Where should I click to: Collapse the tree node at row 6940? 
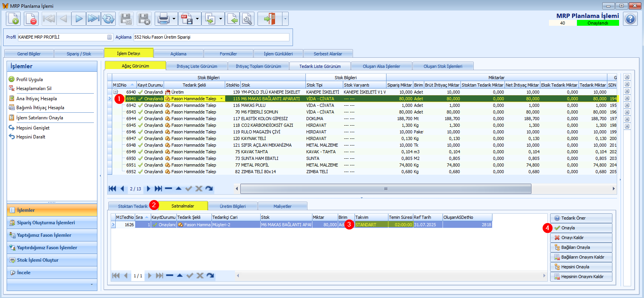tap(116, 92)
